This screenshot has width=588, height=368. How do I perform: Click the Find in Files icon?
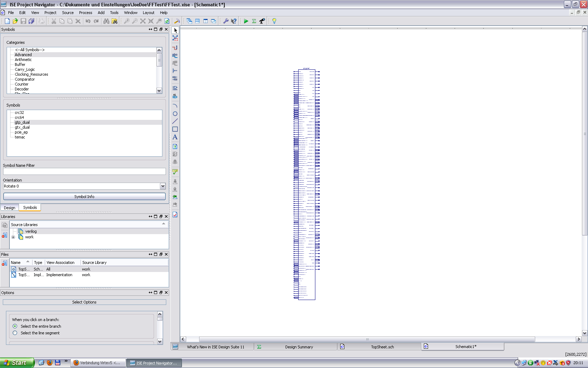click(114, 21)
